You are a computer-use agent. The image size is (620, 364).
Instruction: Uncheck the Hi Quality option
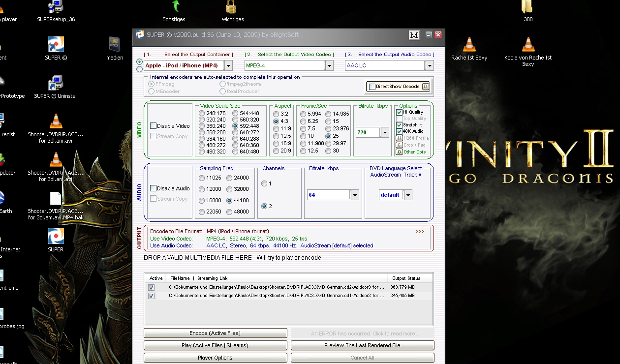[x=399, y=112]
